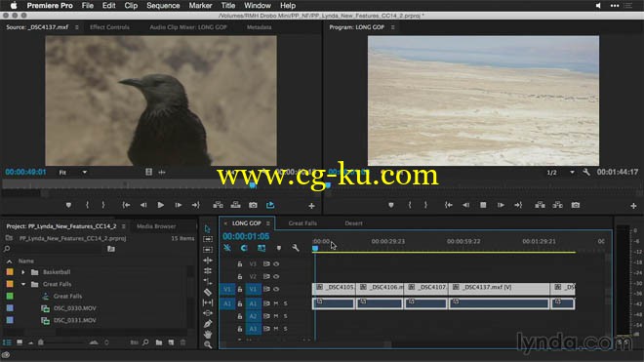Open Source monitor button editor plus
Viewport: 644px width, 362px height.
(x=311, y=206)
